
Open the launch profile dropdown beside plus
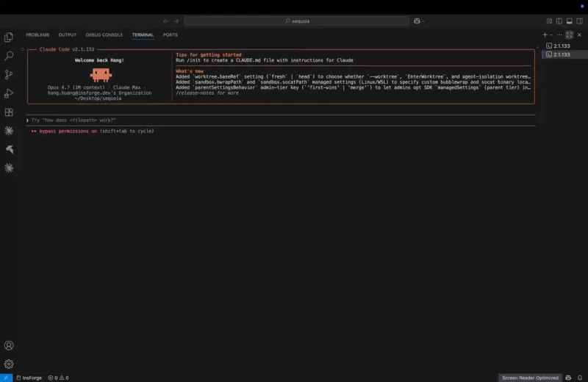[551, 35]
